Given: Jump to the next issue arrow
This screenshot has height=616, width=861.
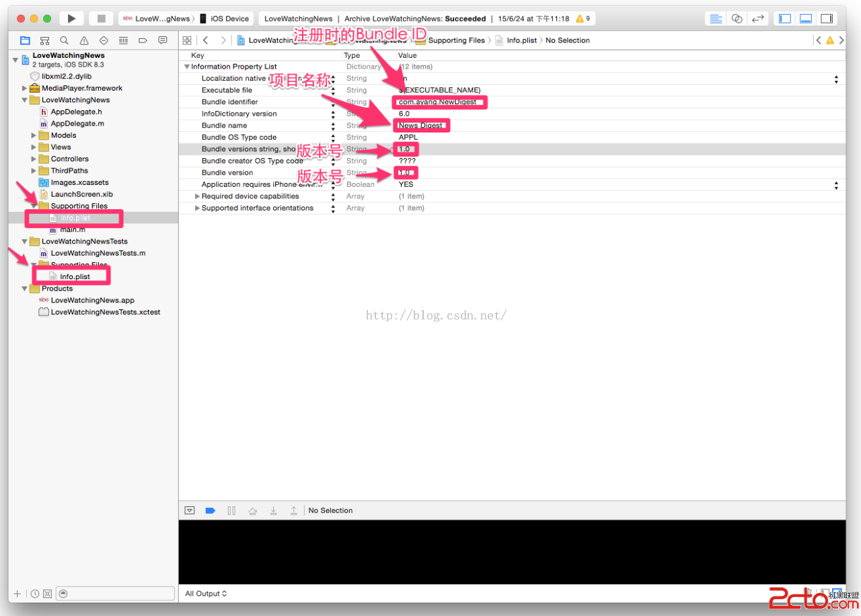Looking at the screenshot, I should pos(840,40).
